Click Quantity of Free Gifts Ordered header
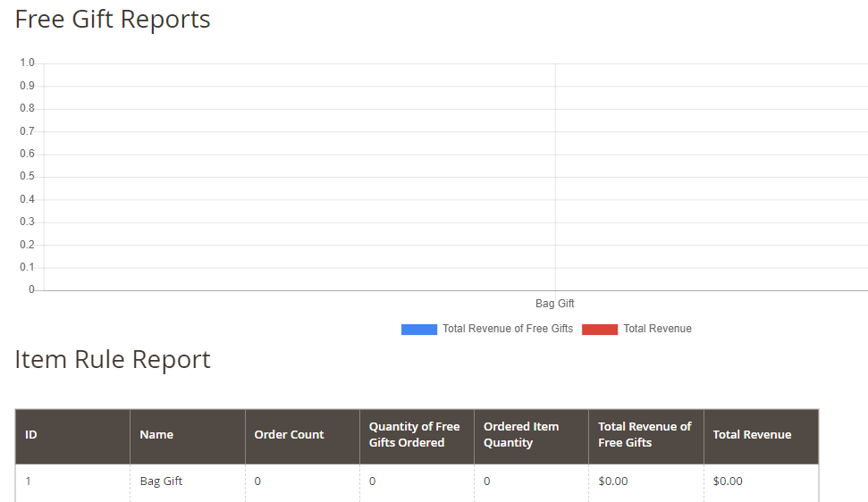This screenshot has height=502, width=868. 415,435
